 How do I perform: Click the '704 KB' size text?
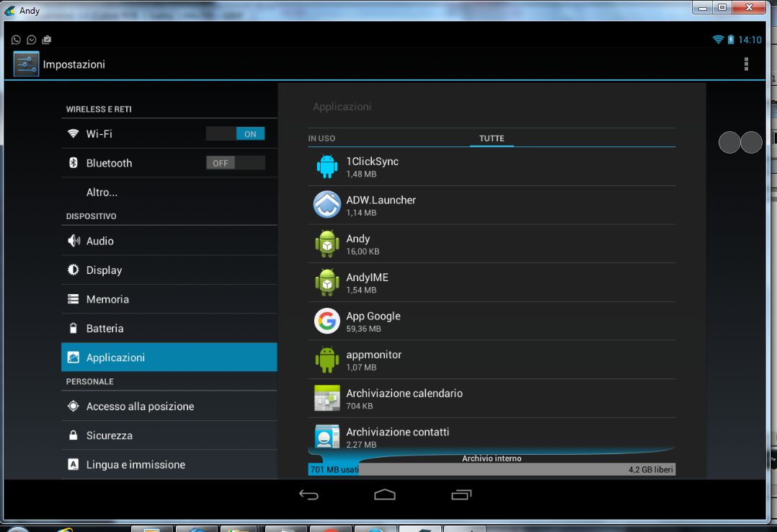point(360,406)
